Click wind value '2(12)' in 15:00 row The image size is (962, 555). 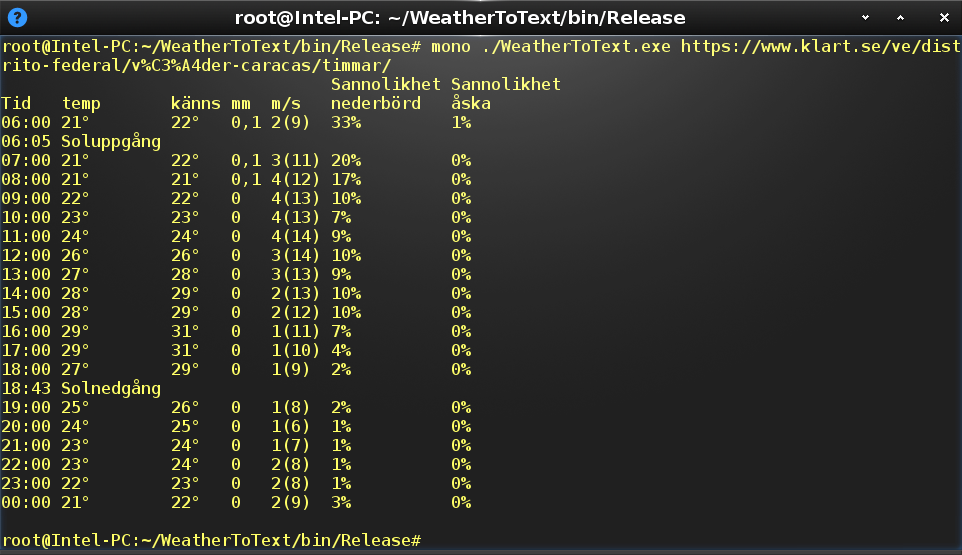click(296, 313)
